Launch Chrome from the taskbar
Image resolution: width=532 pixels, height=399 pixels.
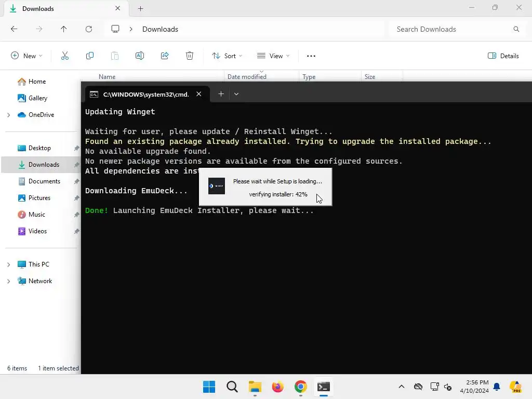[x=301, y=387]
